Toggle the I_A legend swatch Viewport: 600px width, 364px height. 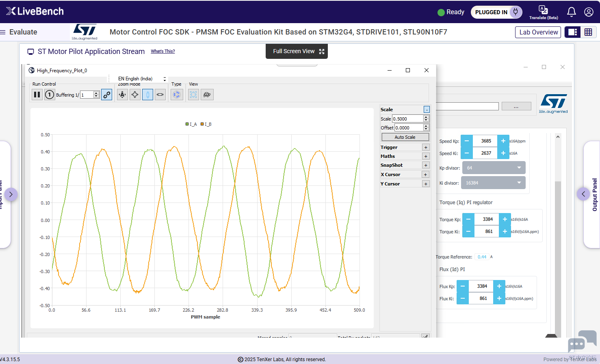point(187,124)
